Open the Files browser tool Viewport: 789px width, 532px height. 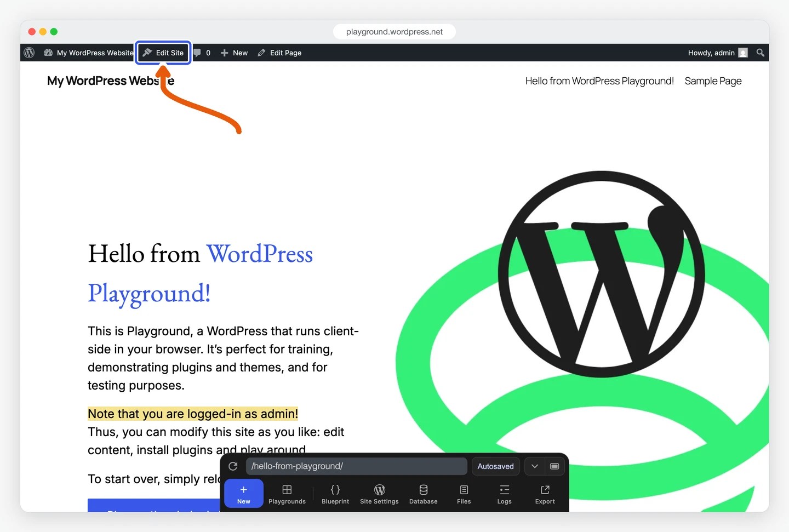(464, 494)
